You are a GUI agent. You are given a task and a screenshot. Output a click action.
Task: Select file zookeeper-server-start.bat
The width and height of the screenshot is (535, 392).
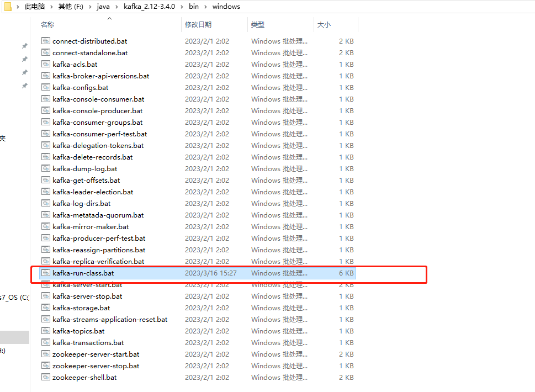tap(96, 354)
